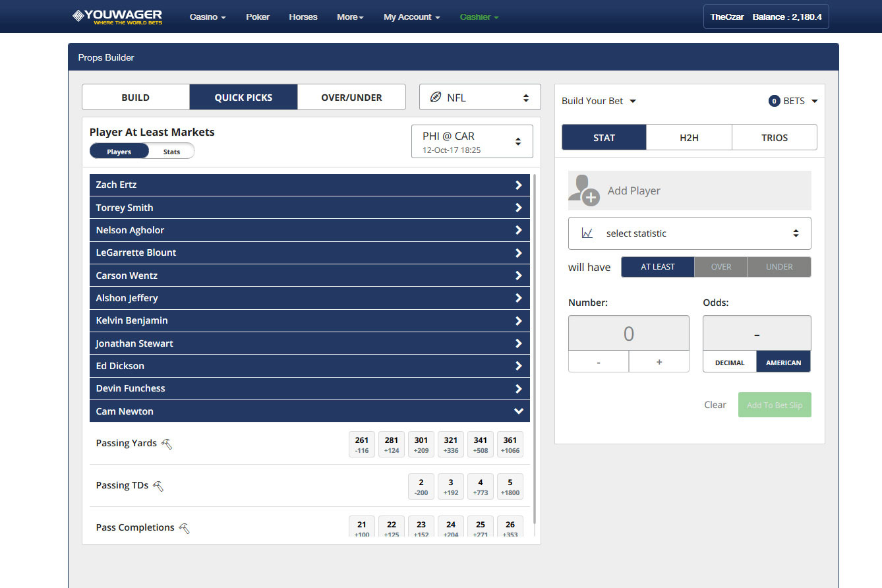Pick the 301 passing yards option
This screenshot has width=882, height=588.
(421, 444)
